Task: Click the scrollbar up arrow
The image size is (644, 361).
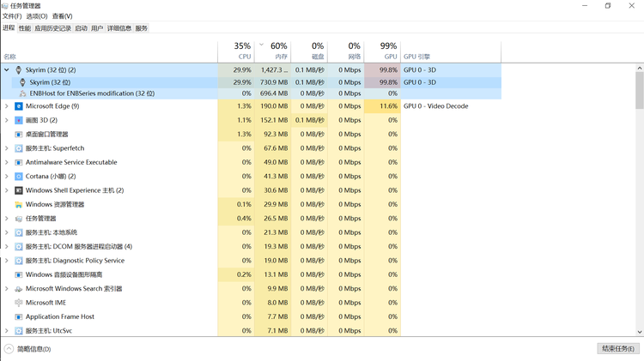Action: (640, 68)
